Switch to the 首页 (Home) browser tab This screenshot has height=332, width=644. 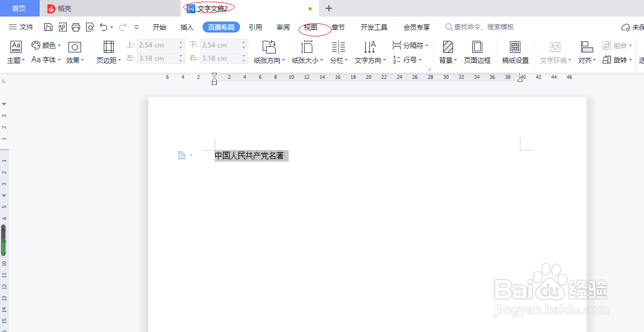(x=19, y=8)
